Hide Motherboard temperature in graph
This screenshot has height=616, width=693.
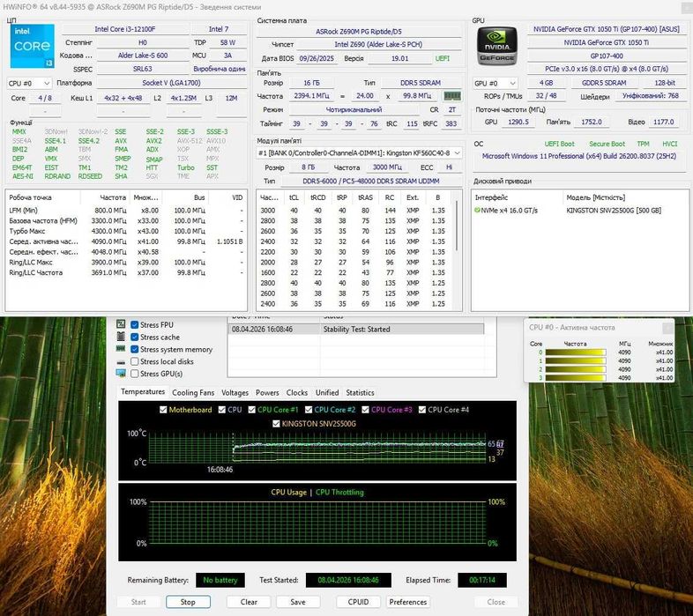[x=163, y=410]
